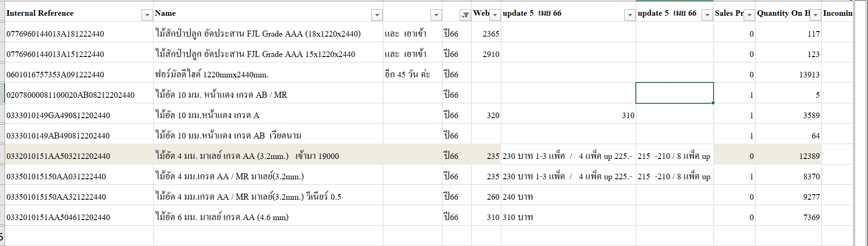Click the fill handle of selected cell
This screenshot has width=868, height=246.
point(713,103)
